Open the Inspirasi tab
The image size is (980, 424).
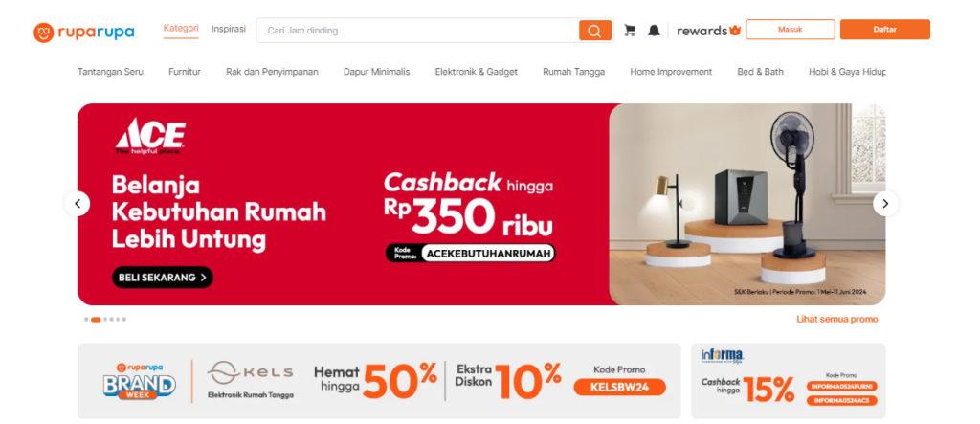coord(229,29)
